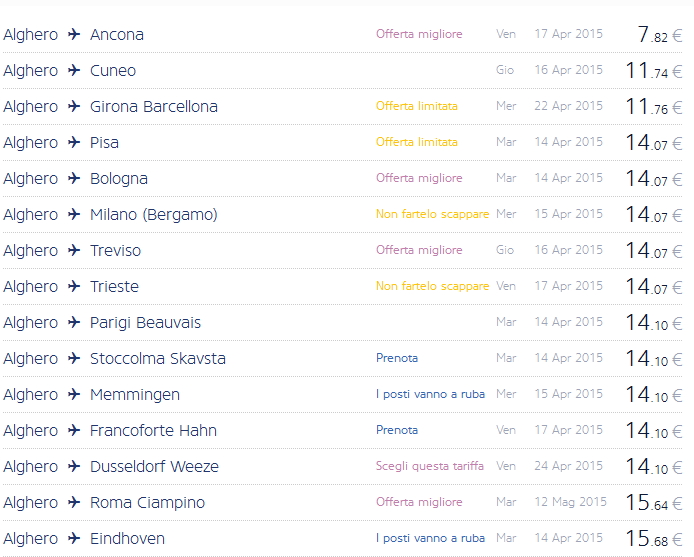Click "I posti vanno a ruba" for Memmingen
The image size is (694, 557).
click(430, 394)
